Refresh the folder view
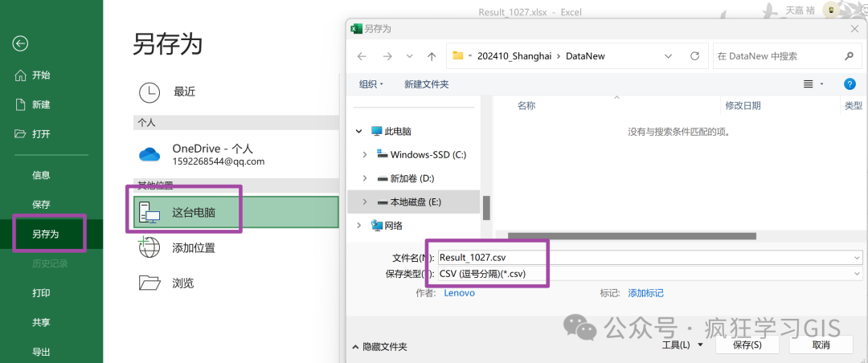Screen dimensions: 868x363 coord(694,56)
